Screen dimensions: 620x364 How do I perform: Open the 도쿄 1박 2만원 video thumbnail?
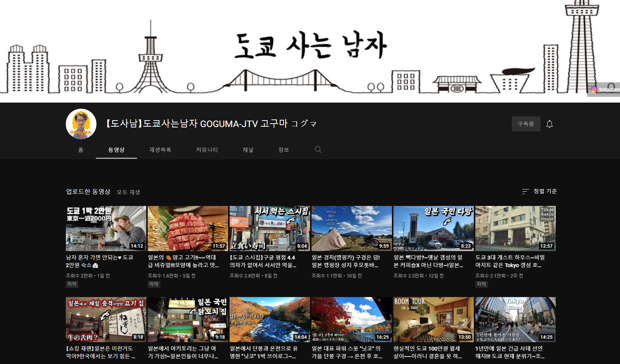click(x=106, y=229)
